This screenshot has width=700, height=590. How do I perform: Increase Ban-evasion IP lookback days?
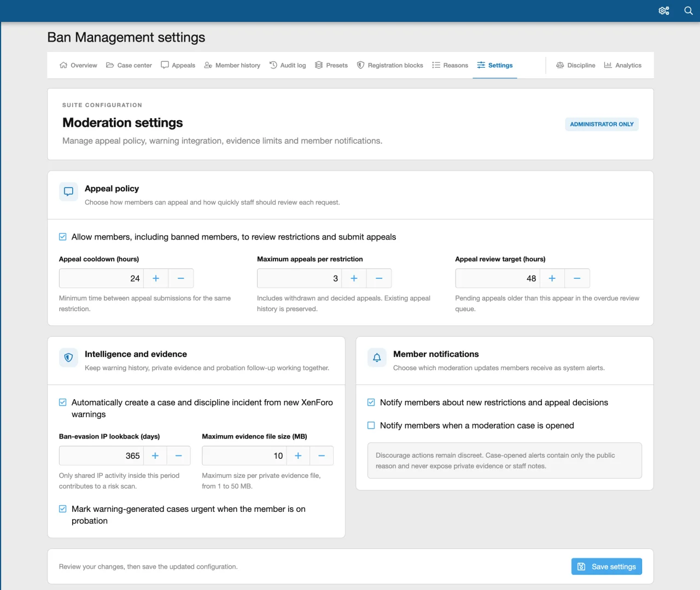(x=155, y=455)
